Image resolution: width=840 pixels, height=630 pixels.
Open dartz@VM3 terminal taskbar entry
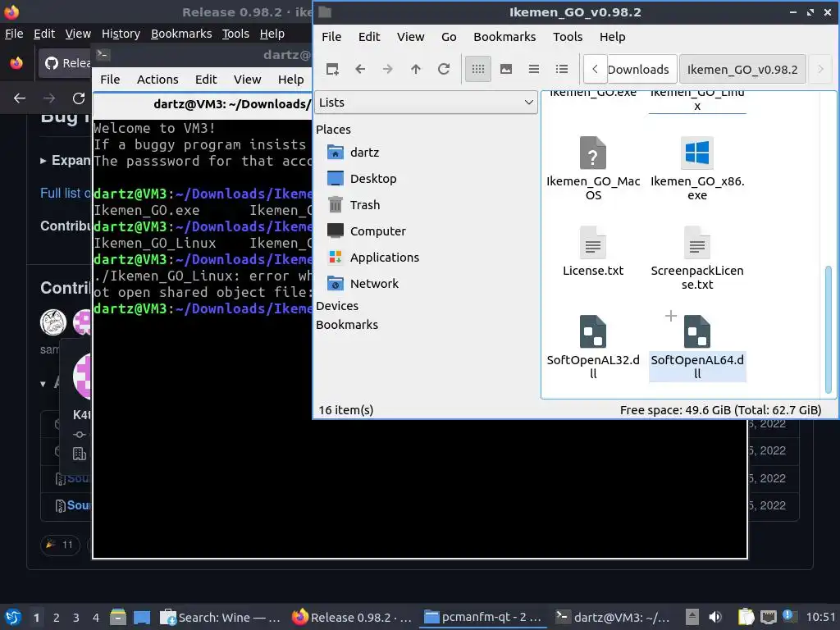[x=613, y=618]
